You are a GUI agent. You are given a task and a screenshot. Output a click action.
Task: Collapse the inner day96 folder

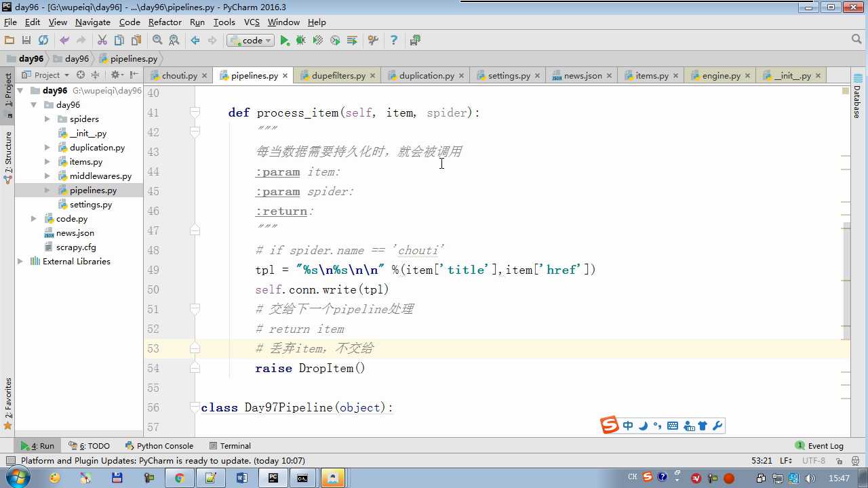34,105
